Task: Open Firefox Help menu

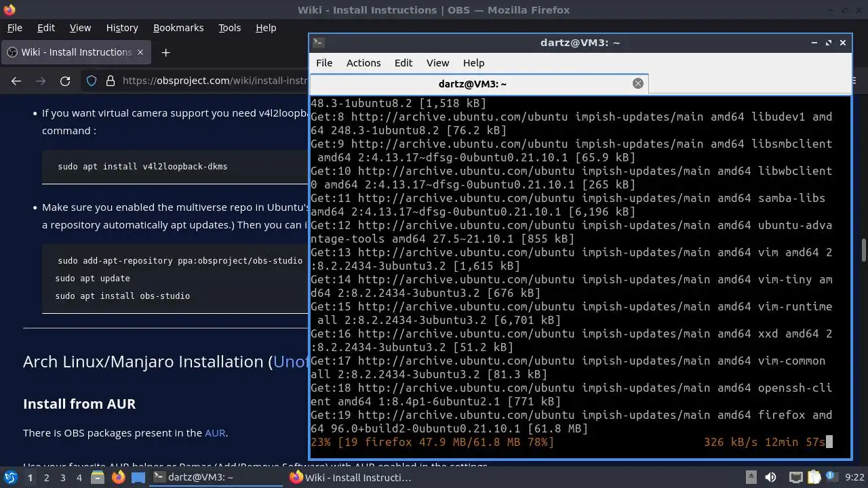Action: click(266, 28)
